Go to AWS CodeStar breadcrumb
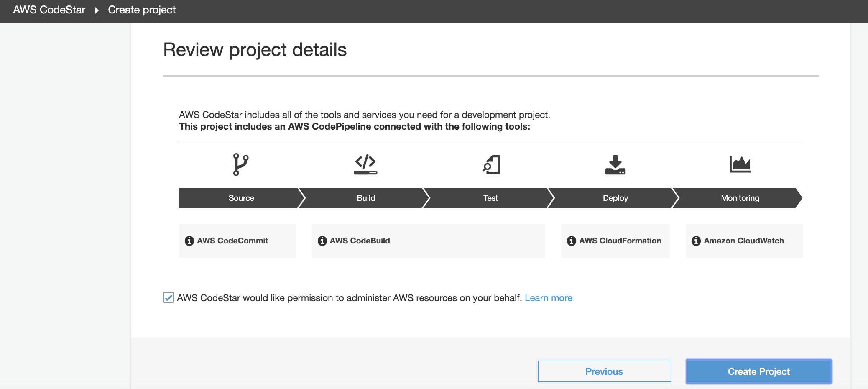Screen dimensions: 868x389 pos(49,10)
